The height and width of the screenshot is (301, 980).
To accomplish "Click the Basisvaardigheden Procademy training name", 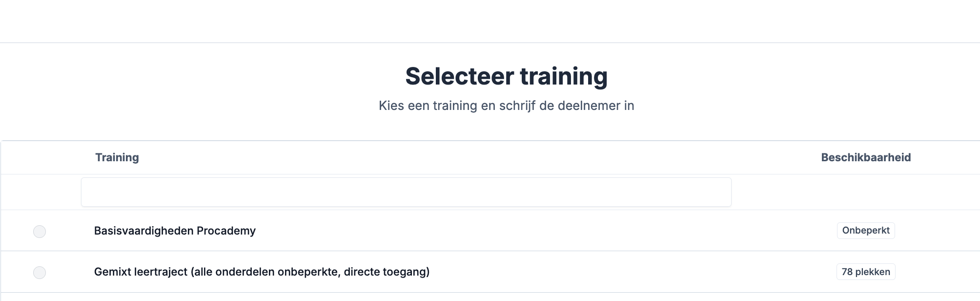I will 175,231.
